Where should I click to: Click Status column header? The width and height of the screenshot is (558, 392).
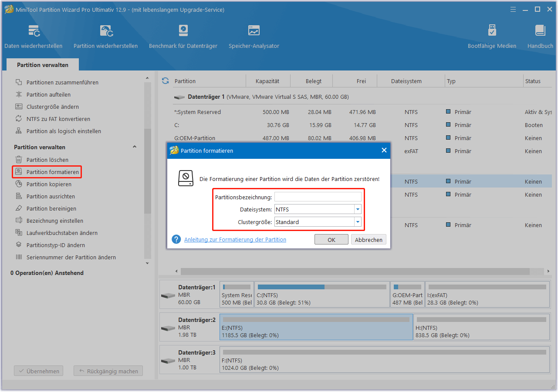538,81
